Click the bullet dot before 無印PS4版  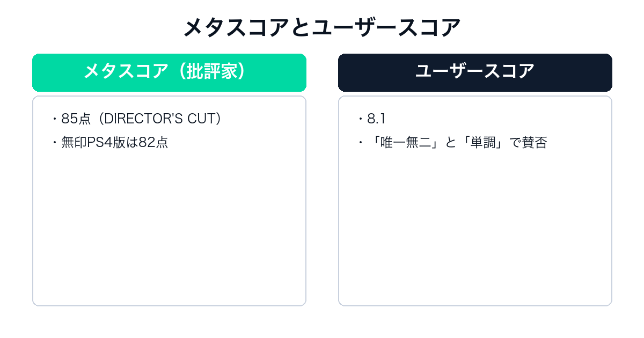point(55,143)
